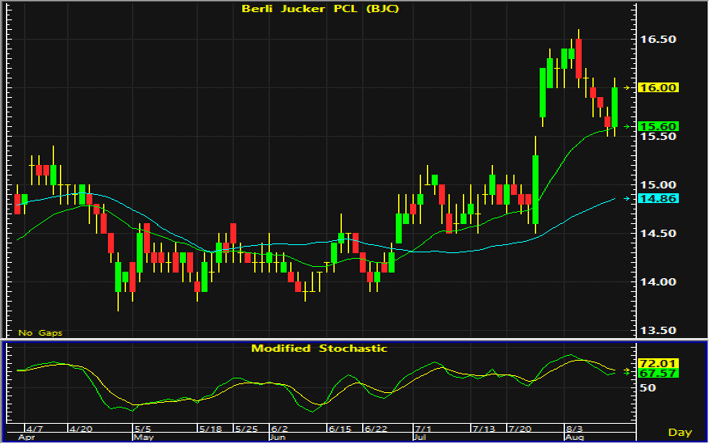Screen dimensions: 710x444
Task: Click the May month label
Action: pos(144,438)
